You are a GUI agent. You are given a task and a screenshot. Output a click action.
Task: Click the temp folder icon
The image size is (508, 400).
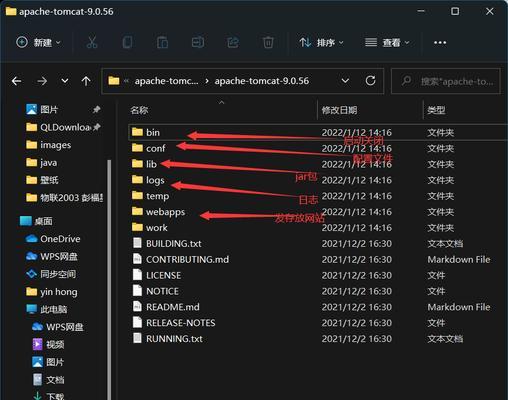click(137, 195)
